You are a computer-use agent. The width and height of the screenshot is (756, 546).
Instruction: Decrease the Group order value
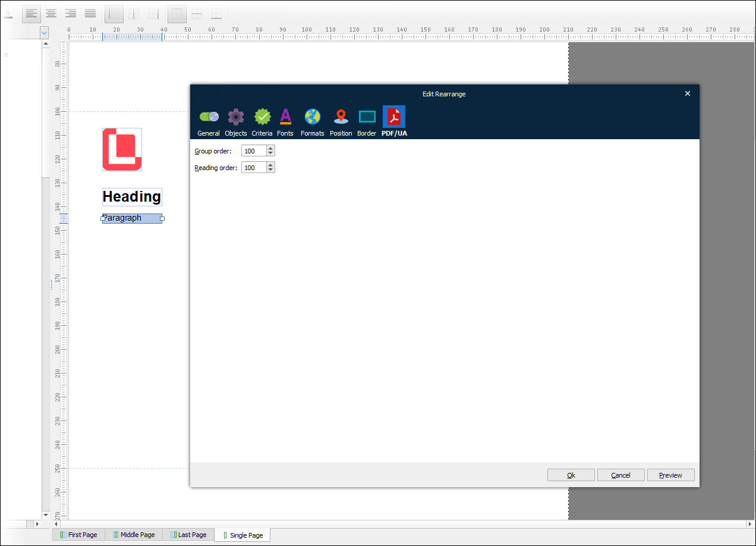270,154
